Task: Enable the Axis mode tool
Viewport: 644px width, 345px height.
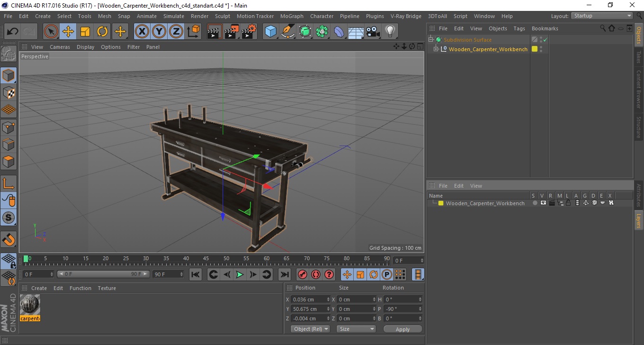Action: (x=9, y=183)
